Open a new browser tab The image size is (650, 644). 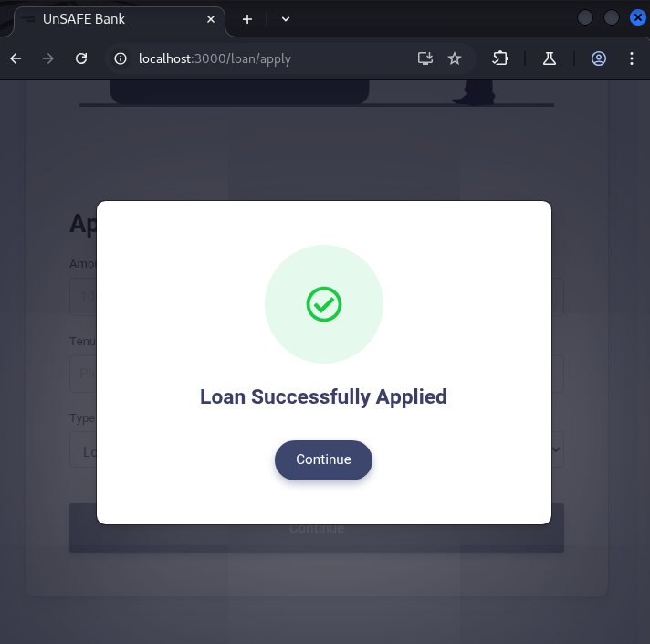click(246, 19)
